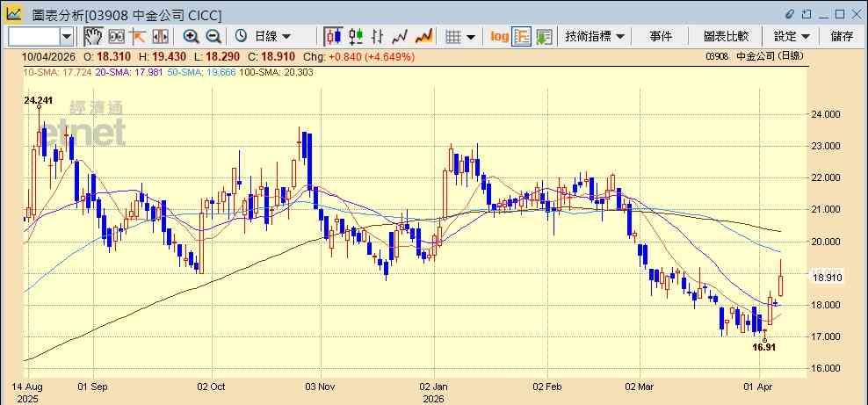Click the H: 19.430 high value
Viewport: 868px width, 405px height.
pos(163,56)
